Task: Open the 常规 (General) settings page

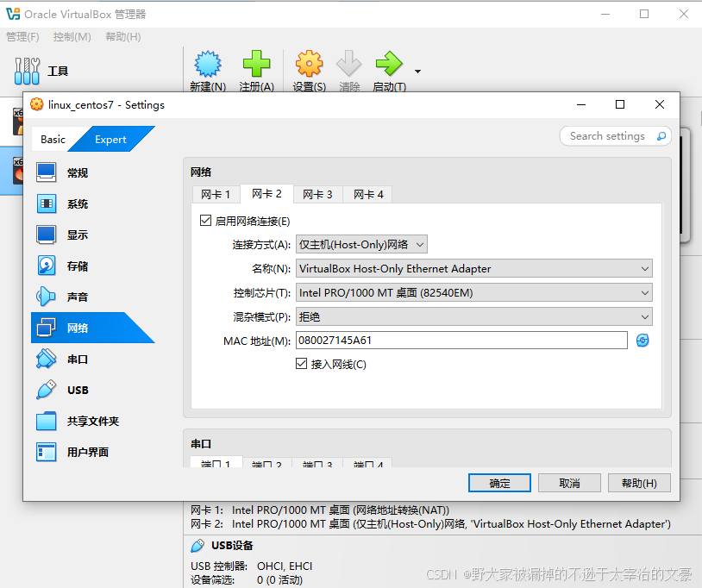Action: click(x=78, y=172)
